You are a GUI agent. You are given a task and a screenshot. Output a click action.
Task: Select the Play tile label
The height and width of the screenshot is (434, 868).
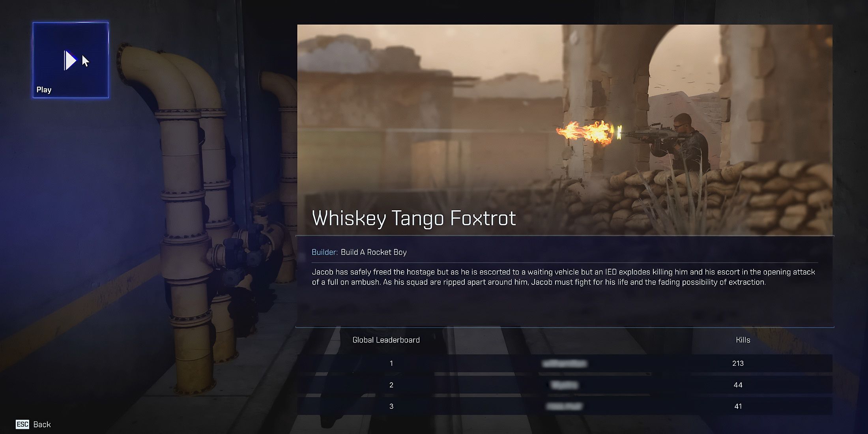pyautogui.click(x=44, y=90)
